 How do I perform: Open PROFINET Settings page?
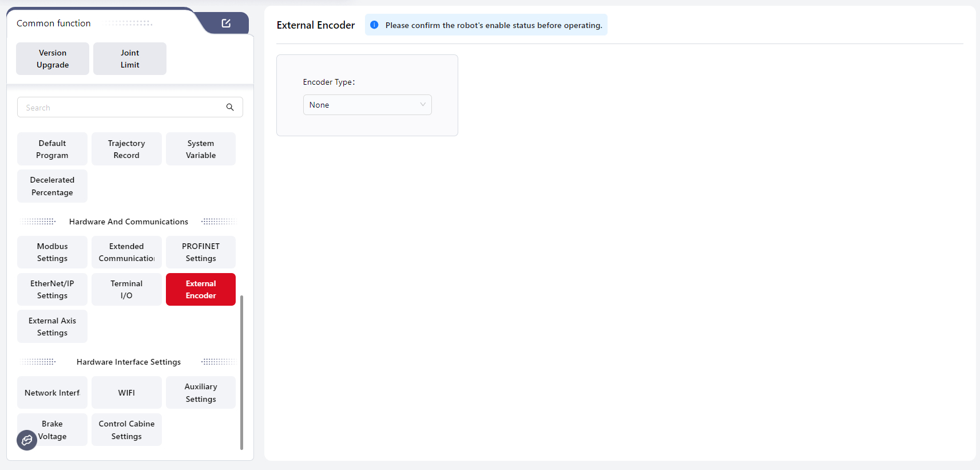click(201, 252)
